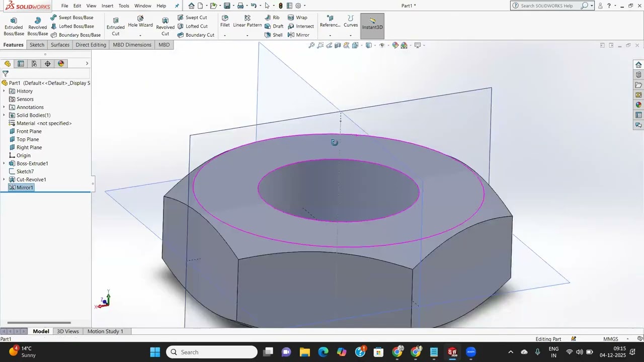The height and width of the screenshot is (362, 644).
Task: Open the Curves dropdown arrow
Action: pos(351,35)
